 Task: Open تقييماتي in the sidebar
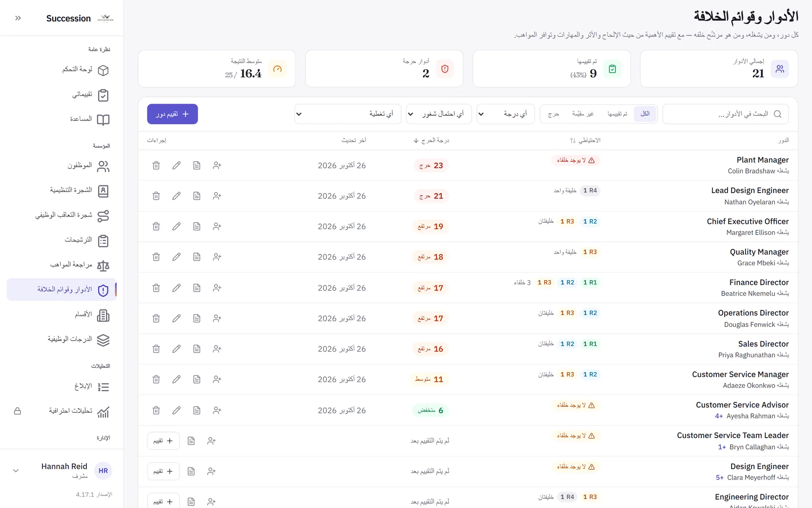(x=90, y=95)
